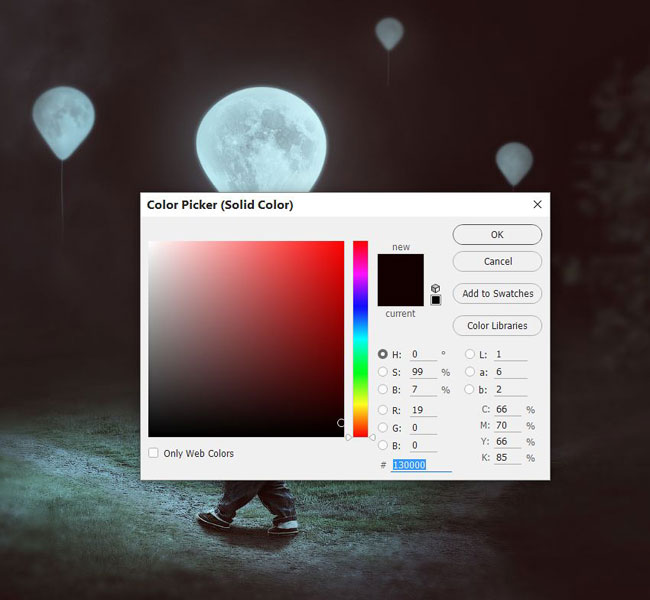Select the R red radio button
Image resolution: width=650 pixels, height=600 pixels.
383,410
